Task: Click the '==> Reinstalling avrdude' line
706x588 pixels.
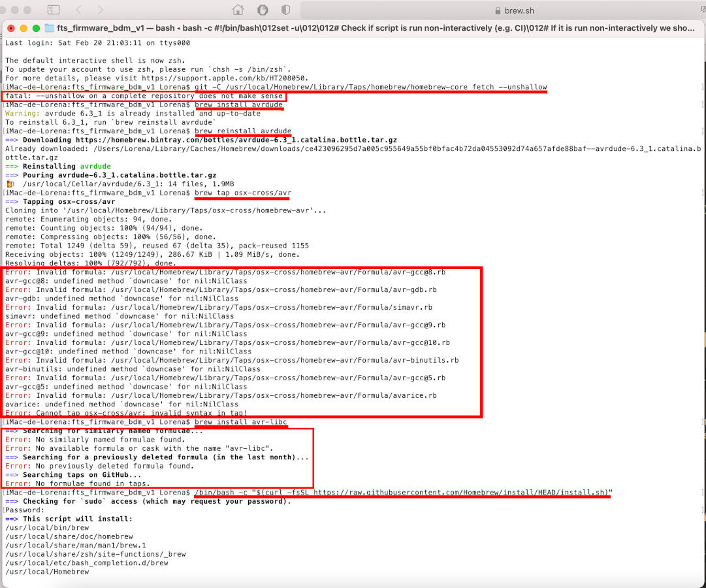Action: point(58,166)
